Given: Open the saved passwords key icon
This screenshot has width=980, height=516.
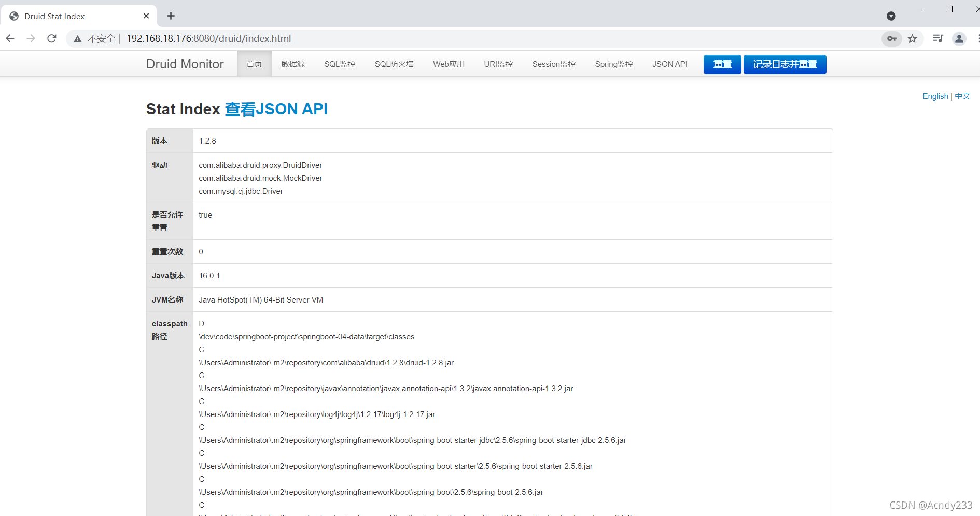Looking at the screenshot, I should tap(891, 38).
